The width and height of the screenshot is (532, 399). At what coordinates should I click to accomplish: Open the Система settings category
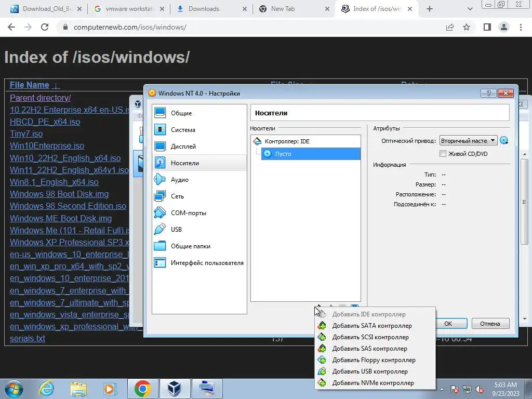pos(199,129)
